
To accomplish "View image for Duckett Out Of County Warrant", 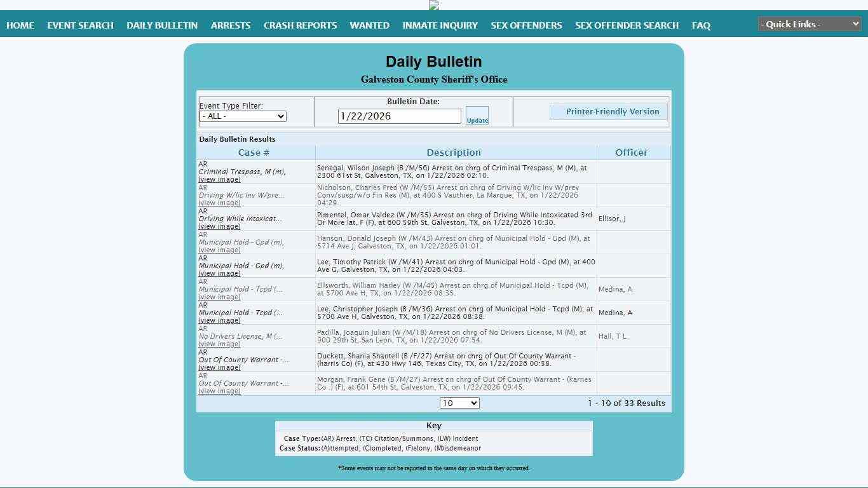I will tap(219, 368).
